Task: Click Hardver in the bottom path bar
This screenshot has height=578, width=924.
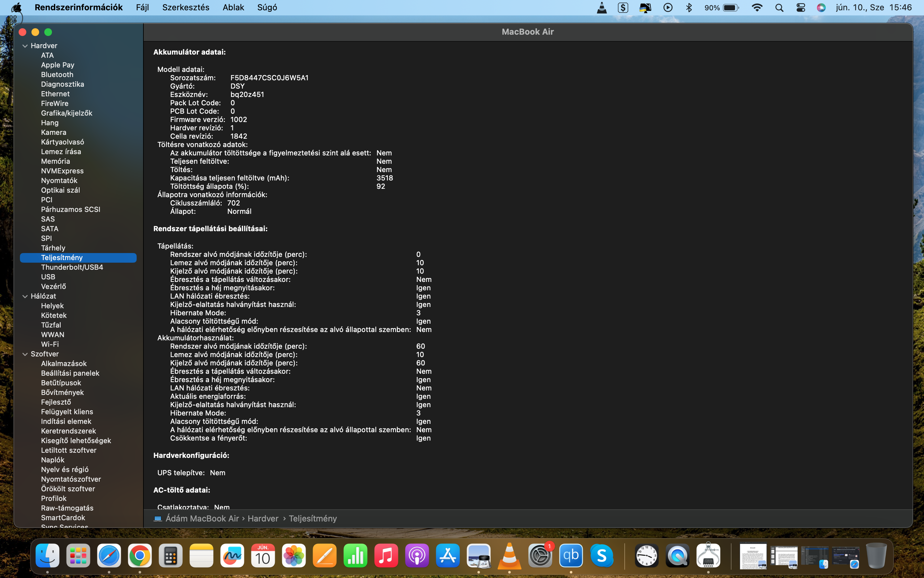Action: [x=263, y=518]
